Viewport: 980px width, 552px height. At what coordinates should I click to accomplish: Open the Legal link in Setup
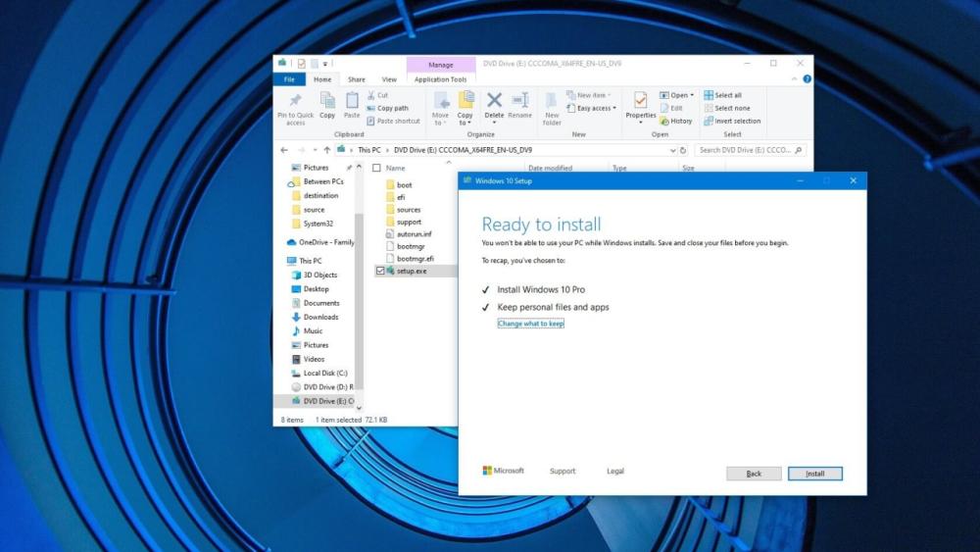point(615,471)
